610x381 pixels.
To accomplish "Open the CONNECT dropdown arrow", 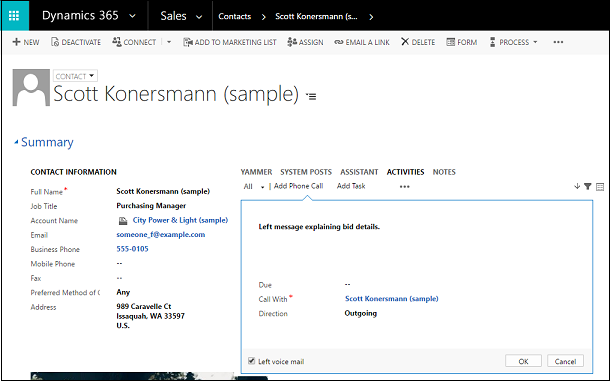I will coord(169,42).
